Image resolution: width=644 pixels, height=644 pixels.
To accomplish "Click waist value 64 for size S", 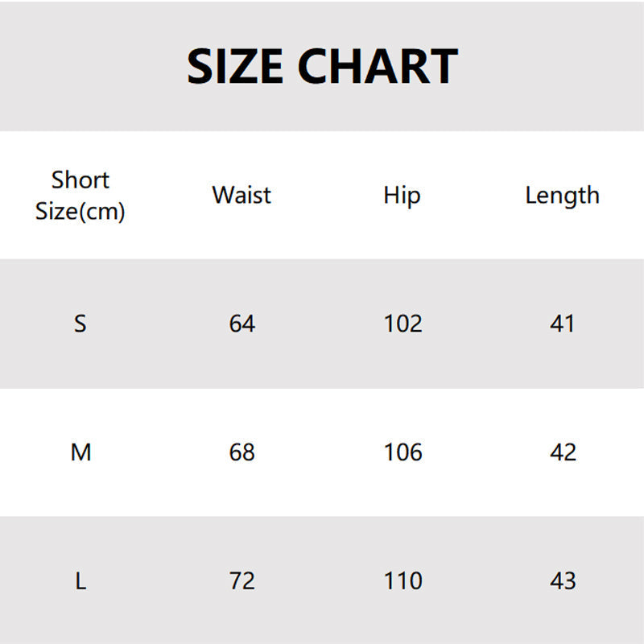I will coord(242,324).
